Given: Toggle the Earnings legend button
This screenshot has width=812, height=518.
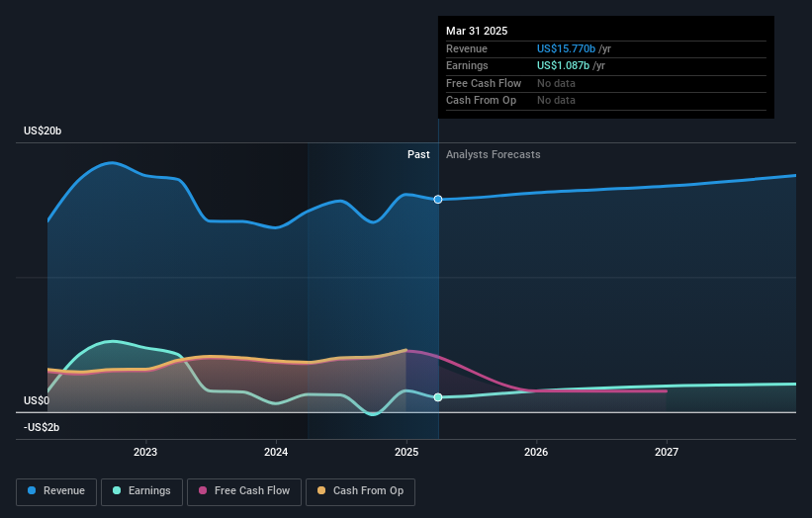Looking at the screenshot, I should coord(141,491).
